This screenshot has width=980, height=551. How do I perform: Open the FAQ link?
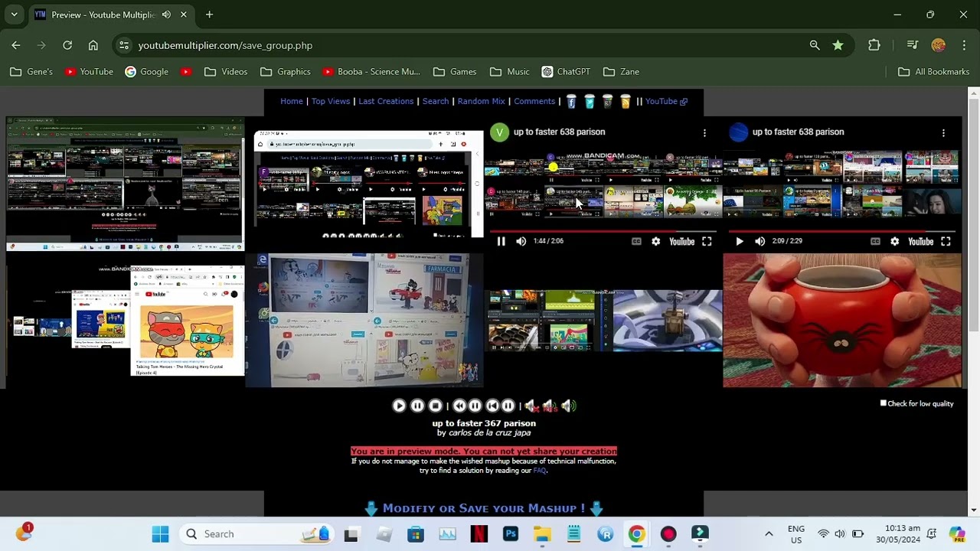pos(539,471)
